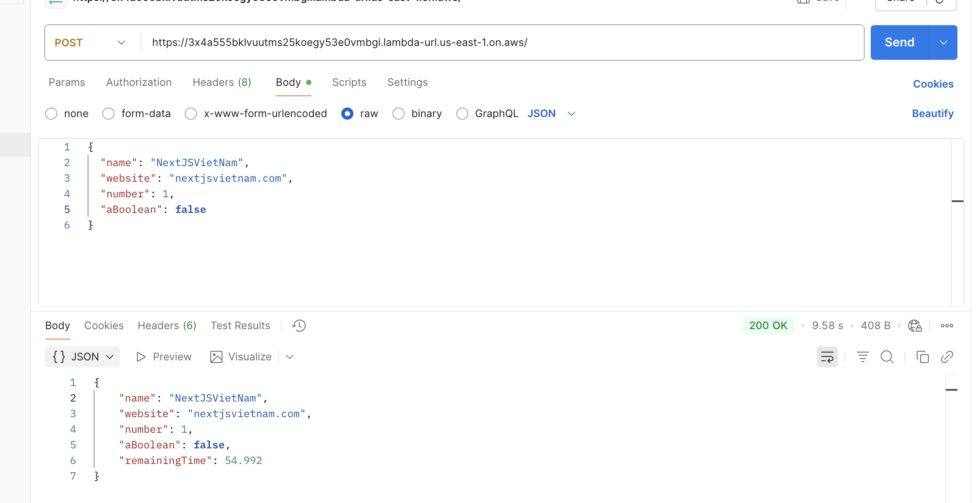Screen dimensions: 980x503
Task: Click the filter response icon
Action: point(862,357)
